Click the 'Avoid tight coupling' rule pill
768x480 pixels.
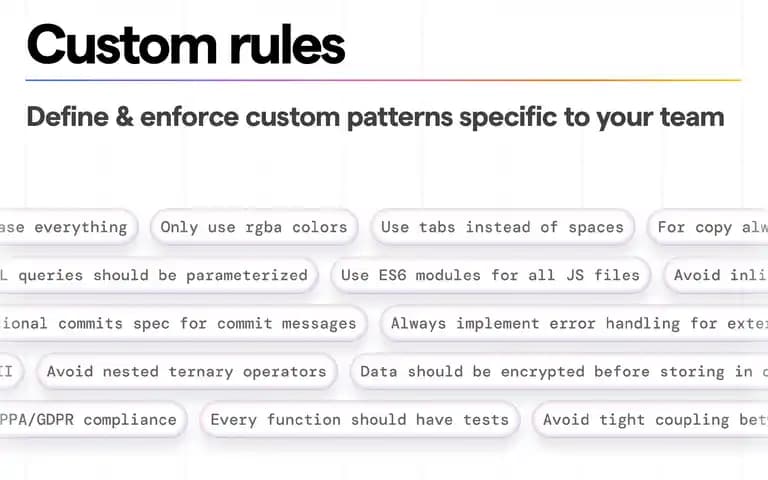point(650,420)
